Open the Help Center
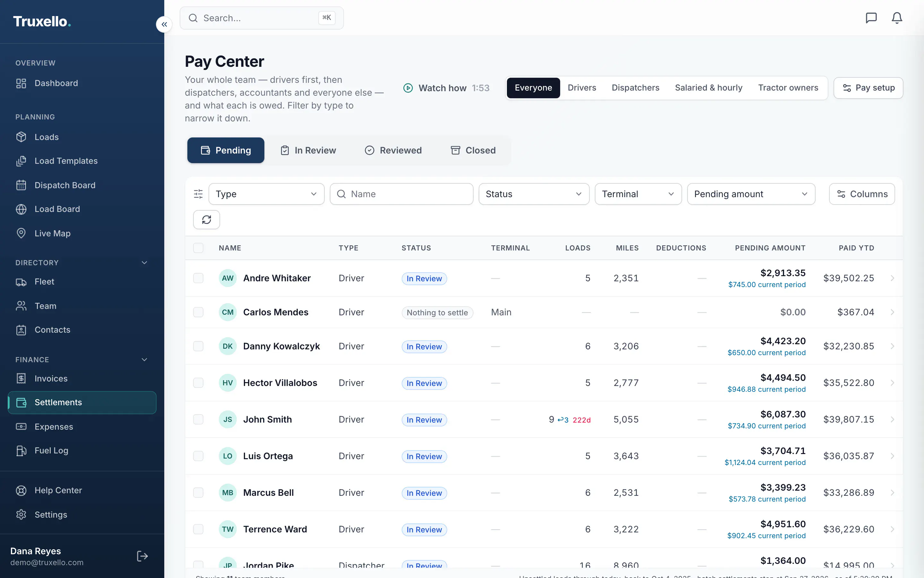924x578 pixels. click(82, 490)
